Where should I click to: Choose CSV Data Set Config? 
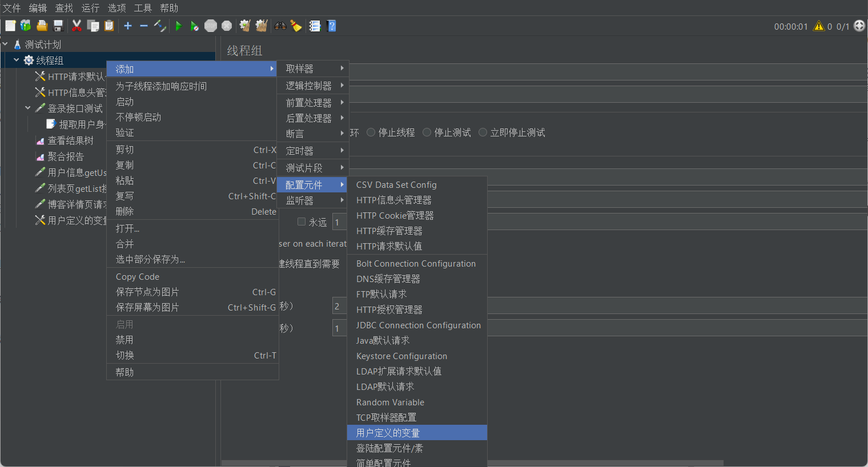(x=417, y=185)
